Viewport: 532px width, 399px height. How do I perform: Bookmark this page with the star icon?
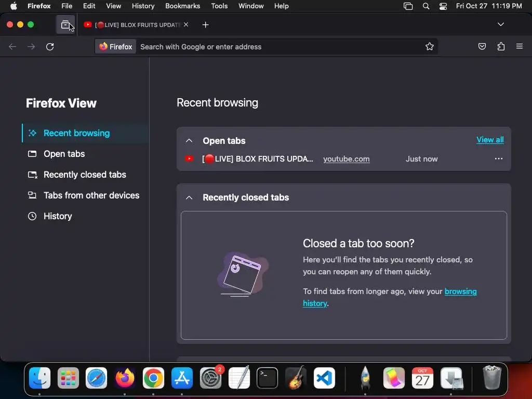[x=430, y=46]
